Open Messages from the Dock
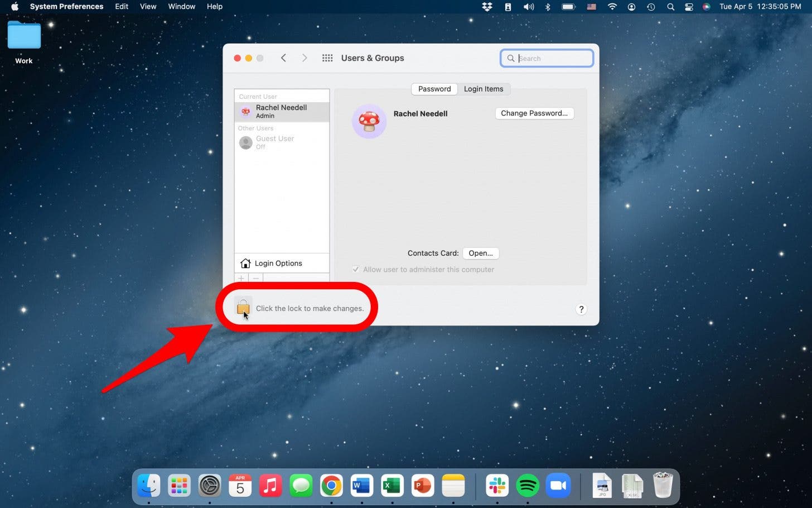 301,486
